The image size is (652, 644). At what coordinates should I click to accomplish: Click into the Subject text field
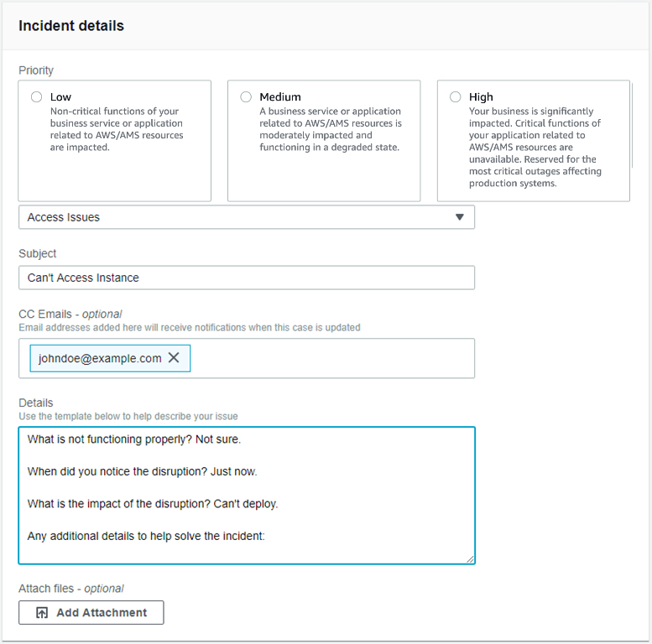[x=246, y=278]
